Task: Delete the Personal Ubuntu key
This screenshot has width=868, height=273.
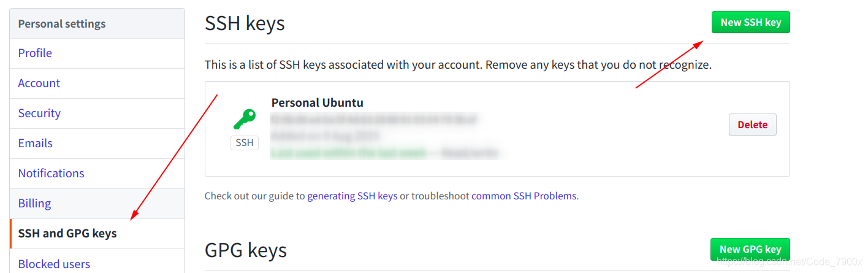Action: click(752, 125)
